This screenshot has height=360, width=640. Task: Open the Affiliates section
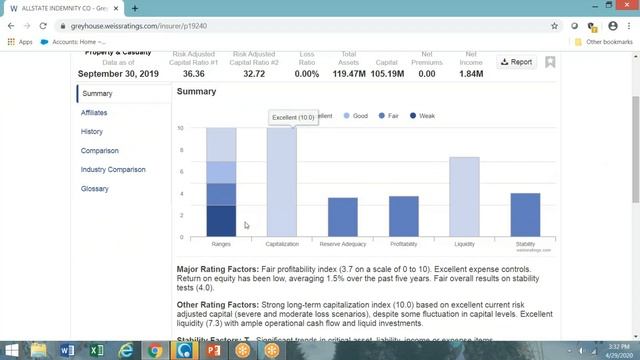(x=94, y=113)
